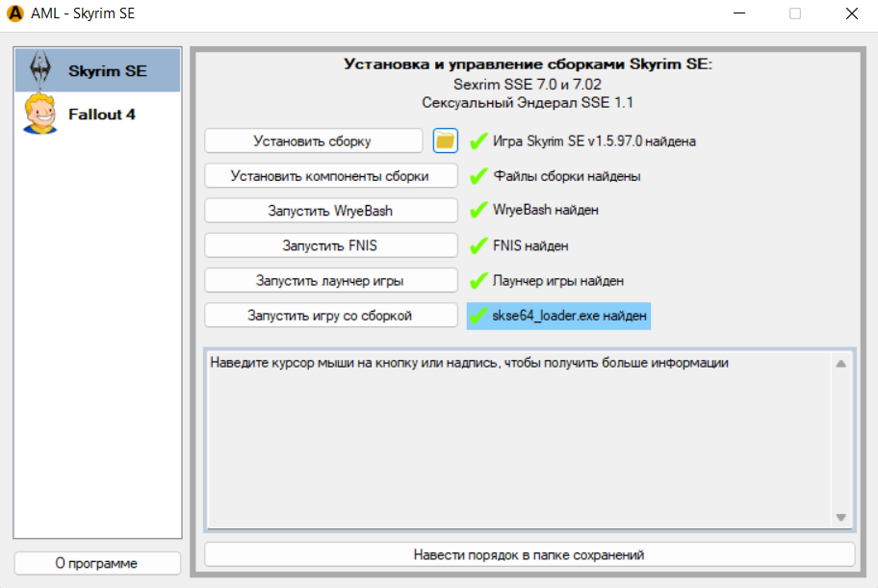Open the О программе about button
This screenshot has width=878, height=588.
[97, 563]
